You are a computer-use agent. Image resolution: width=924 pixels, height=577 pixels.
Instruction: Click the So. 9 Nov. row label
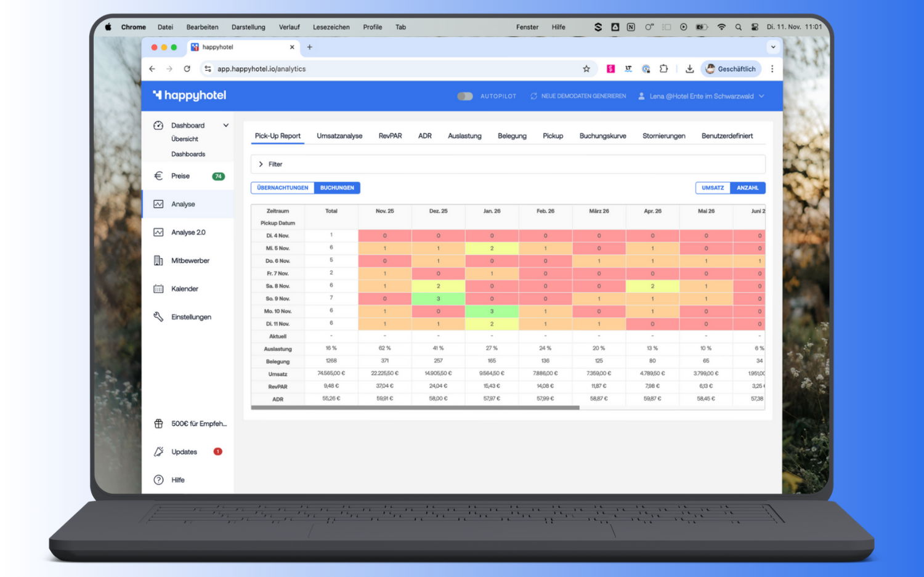tap(278, 299)
